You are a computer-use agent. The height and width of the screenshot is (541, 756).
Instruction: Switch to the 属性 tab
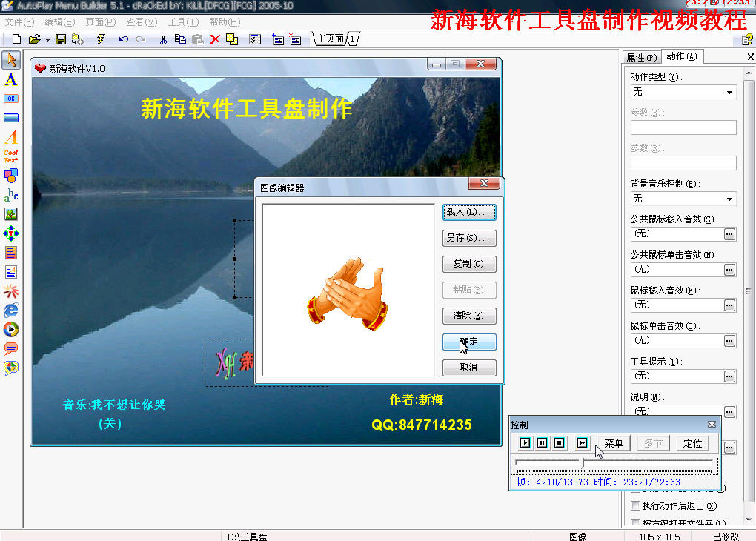click(641, 57)
